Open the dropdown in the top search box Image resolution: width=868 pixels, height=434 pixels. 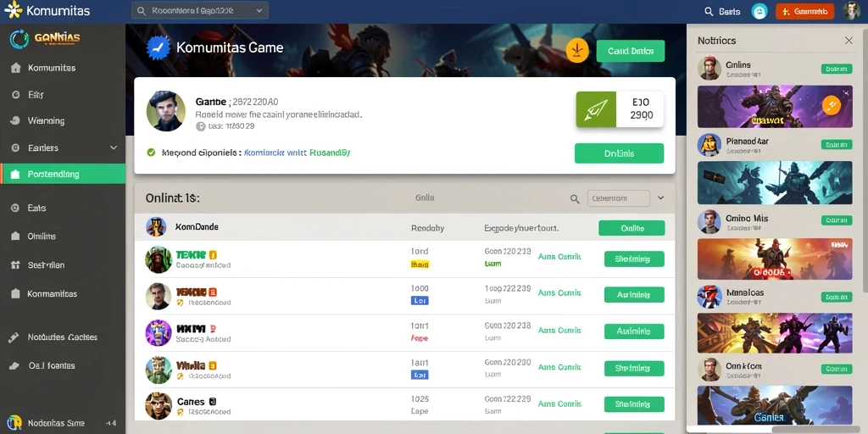click(259, 10)
